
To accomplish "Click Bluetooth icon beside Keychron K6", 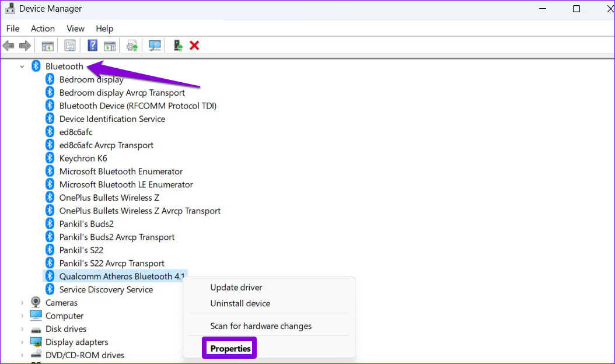I will coord(50,157).
